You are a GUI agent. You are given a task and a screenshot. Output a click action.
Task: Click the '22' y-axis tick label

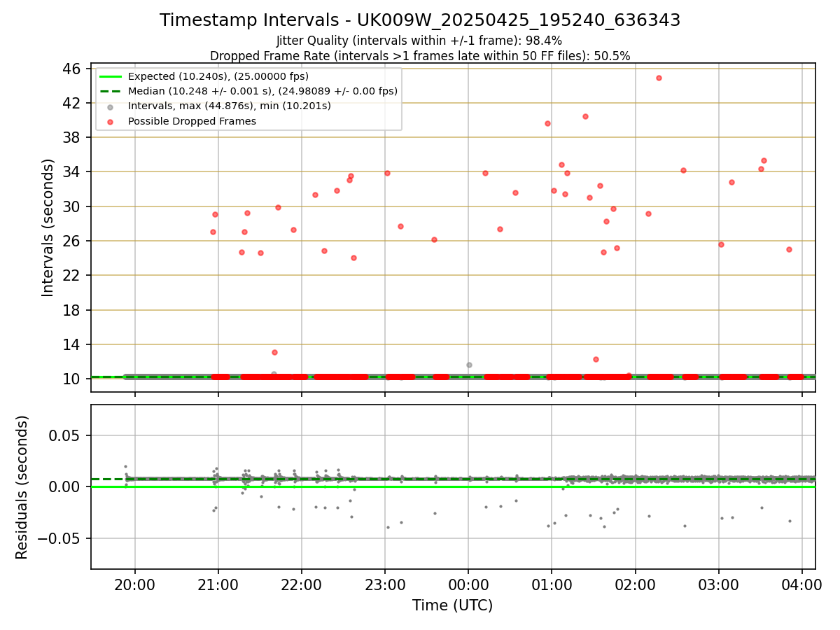coord(72,275)
